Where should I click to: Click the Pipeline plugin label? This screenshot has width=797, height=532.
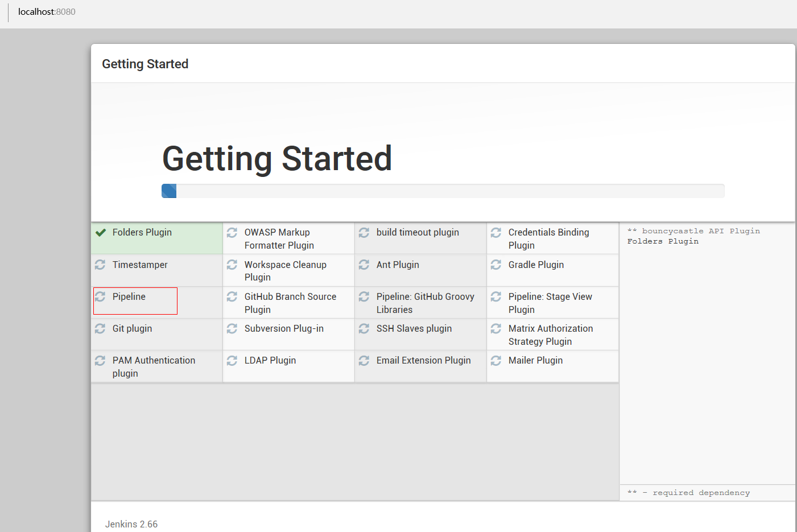129,296
